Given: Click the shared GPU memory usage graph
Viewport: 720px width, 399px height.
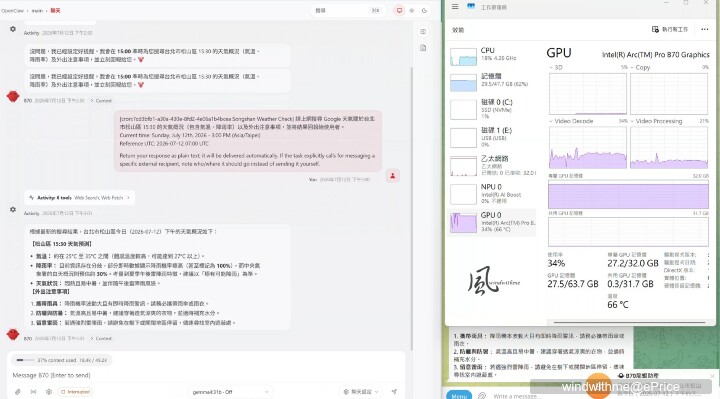Looking at the screenshot, I should (x=628, y=231).
